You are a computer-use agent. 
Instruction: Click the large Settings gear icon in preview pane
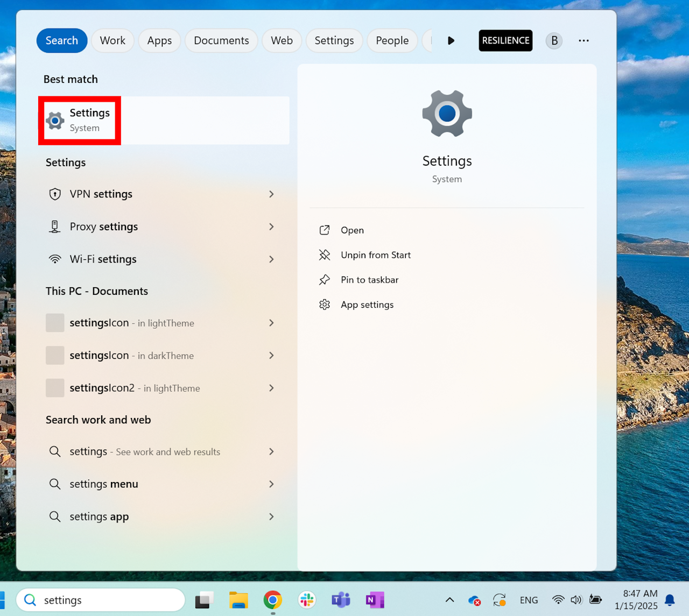click(x=447, y=114)
